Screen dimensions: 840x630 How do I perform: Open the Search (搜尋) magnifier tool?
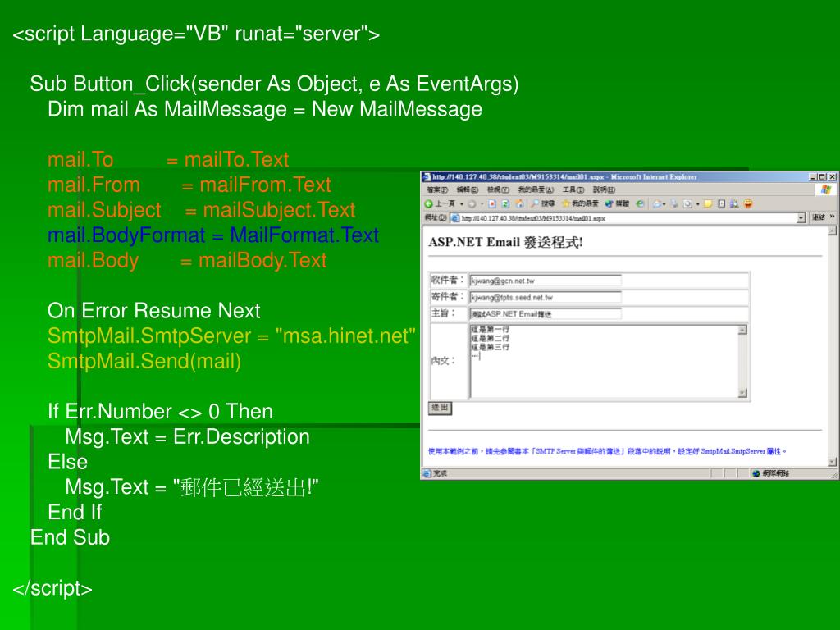(x=543, y=204)
